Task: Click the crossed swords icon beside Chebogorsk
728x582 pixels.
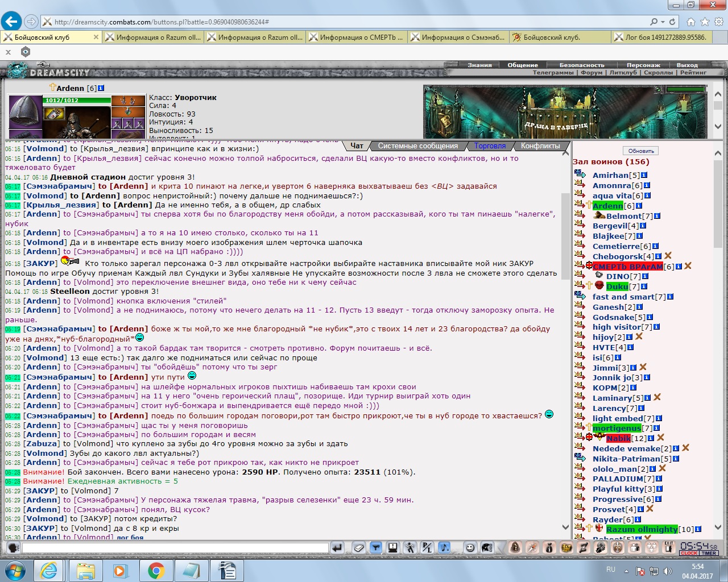Action: point(668,256)
